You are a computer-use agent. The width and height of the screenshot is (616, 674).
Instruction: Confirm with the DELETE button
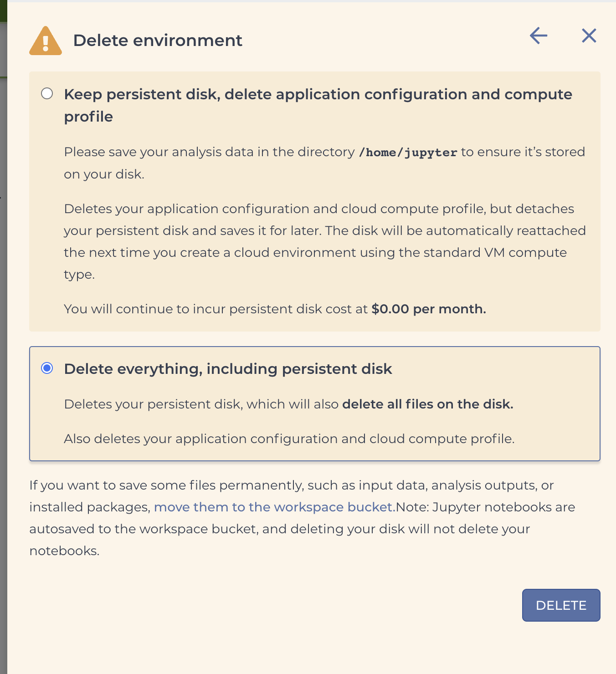[561, 605]
